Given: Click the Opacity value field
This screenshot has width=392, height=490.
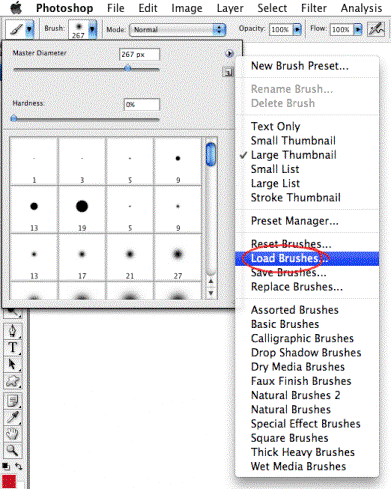Looking at the screenshot, I should tap(280, 29).
